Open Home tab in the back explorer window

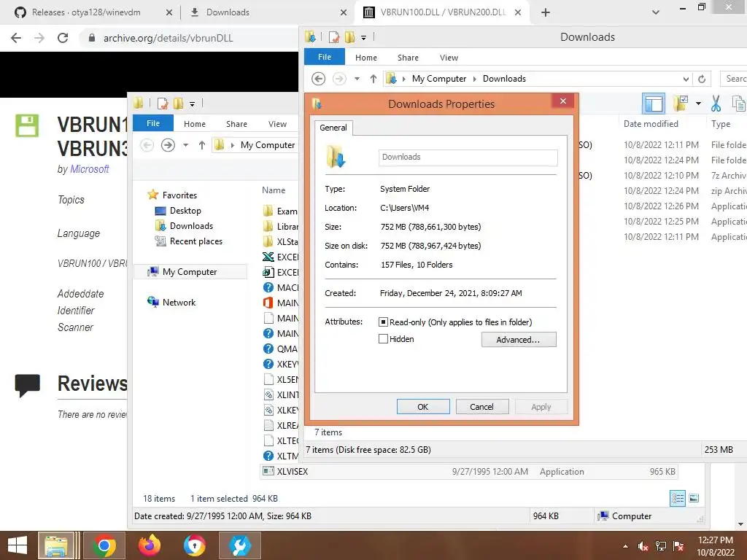pos(195,124)
